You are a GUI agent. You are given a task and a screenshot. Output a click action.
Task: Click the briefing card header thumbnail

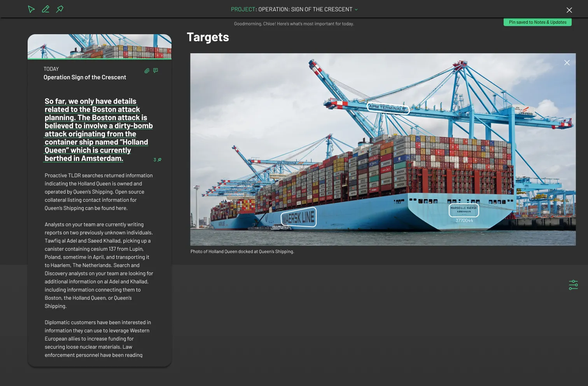pyautogui.click(x=100, y=47)
